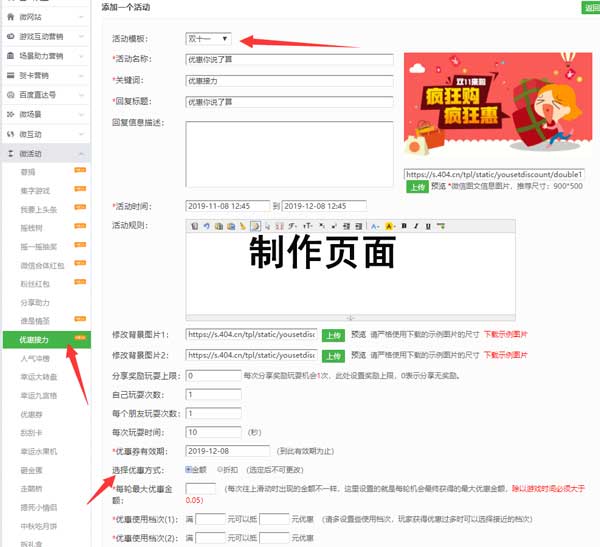Toggle bold formatting in the rules editor

(404, 226)
